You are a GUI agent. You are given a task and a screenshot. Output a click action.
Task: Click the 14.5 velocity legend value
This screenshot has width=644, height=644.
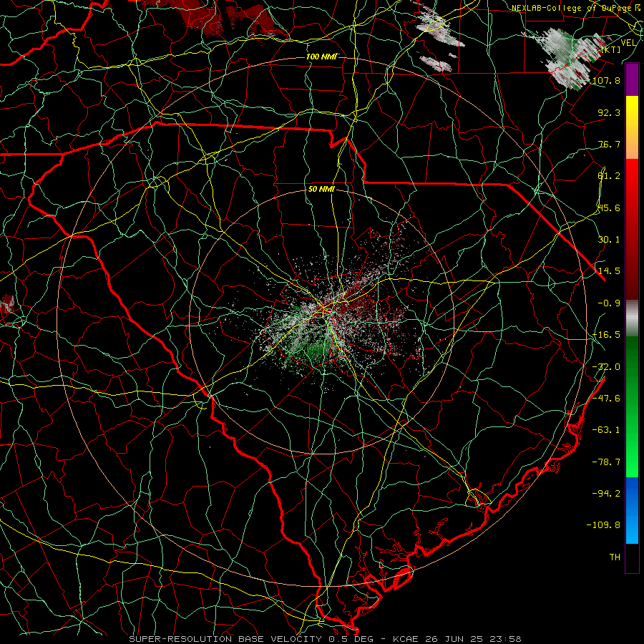[609, 271]
